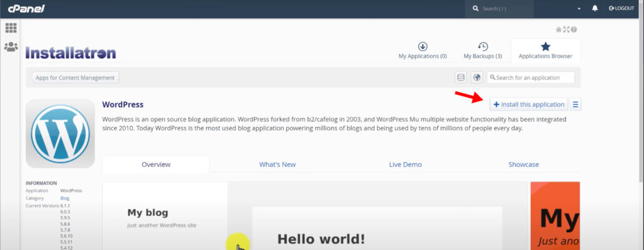Click the WordPress logo image

[x=60, y=134]
